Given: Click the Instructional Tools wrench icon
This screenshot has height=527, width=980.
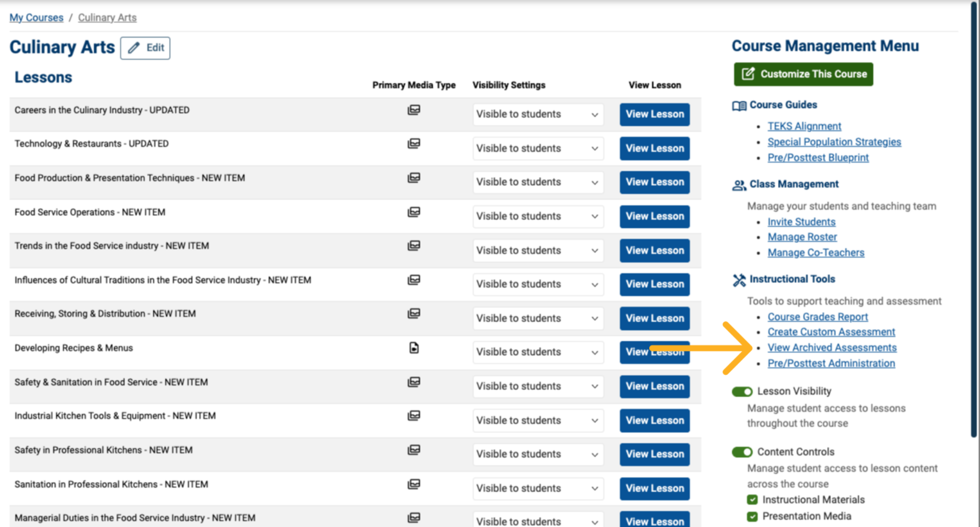Looking at the screenshot, I should tap(738, 279).
